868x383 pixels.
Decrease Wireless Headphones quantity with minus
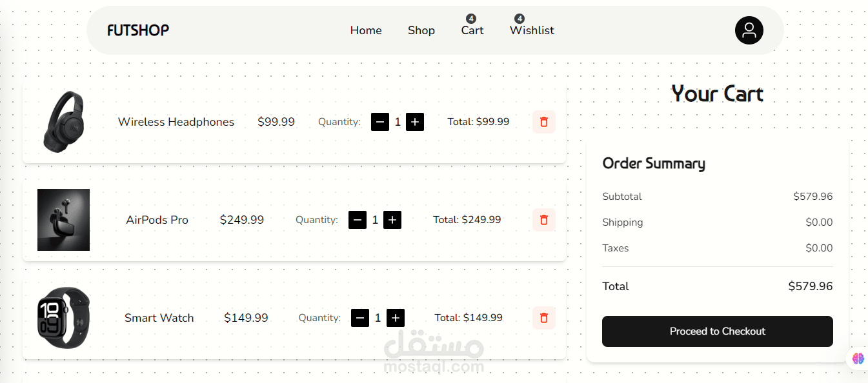tap(380, 122)
